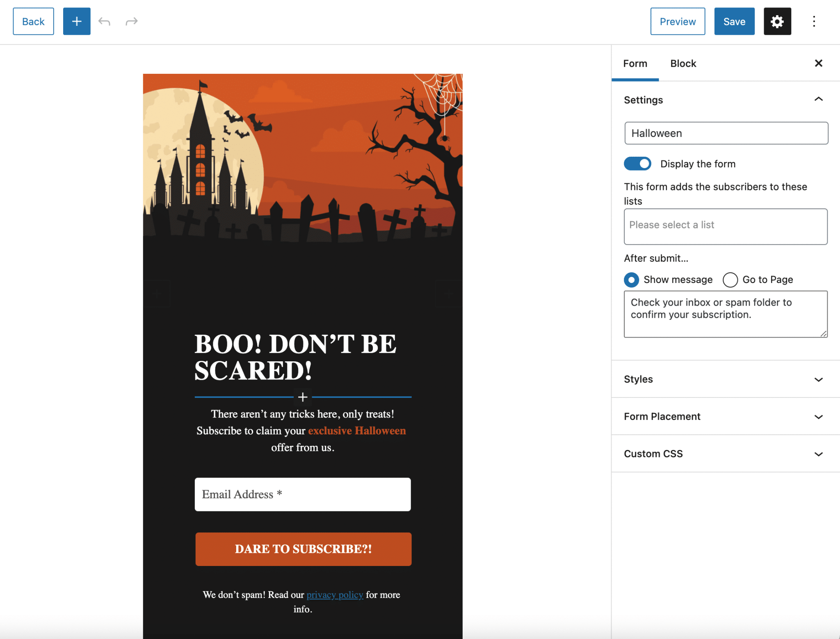Expand the Form Placement section
The width and height of the screenshot is (840, 639).
click(x=818, y=417)
